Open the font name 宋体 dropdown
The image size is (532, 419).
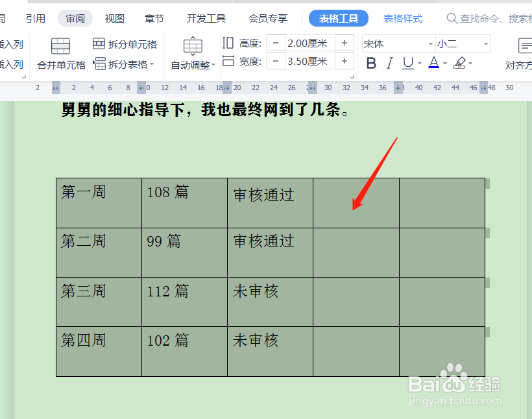(431, 43)
